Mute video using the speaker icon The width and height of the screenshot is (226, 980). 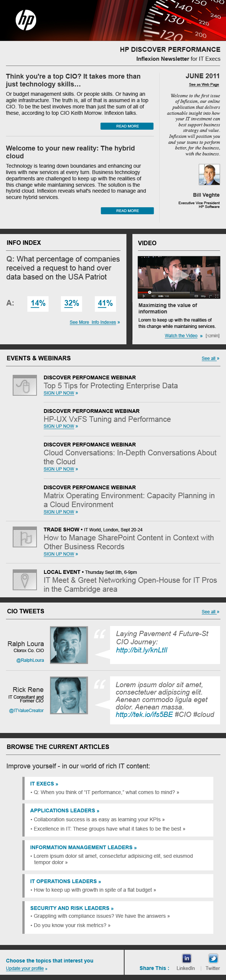pyautogui.click(x=153, y=296)
